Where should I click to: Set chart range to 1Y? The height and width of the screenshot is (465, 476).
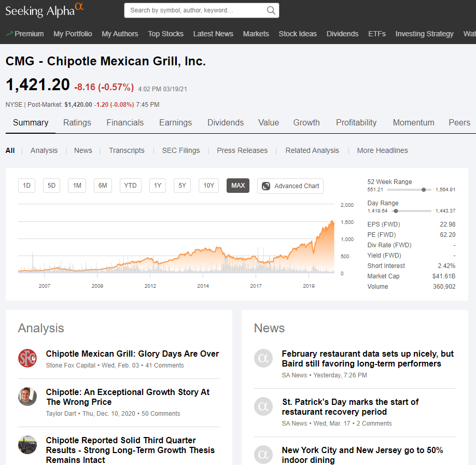pos(158,186)
